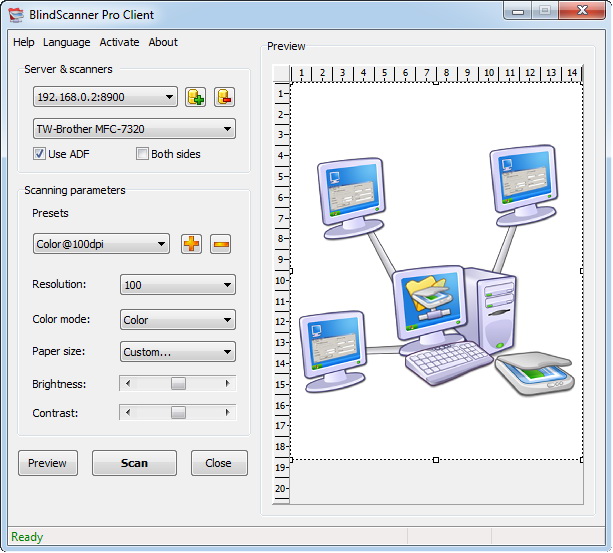Image resolution: width=613 pixels, height=553 pixels.
Task: Click the remove server icon
Action: [224, 97]
